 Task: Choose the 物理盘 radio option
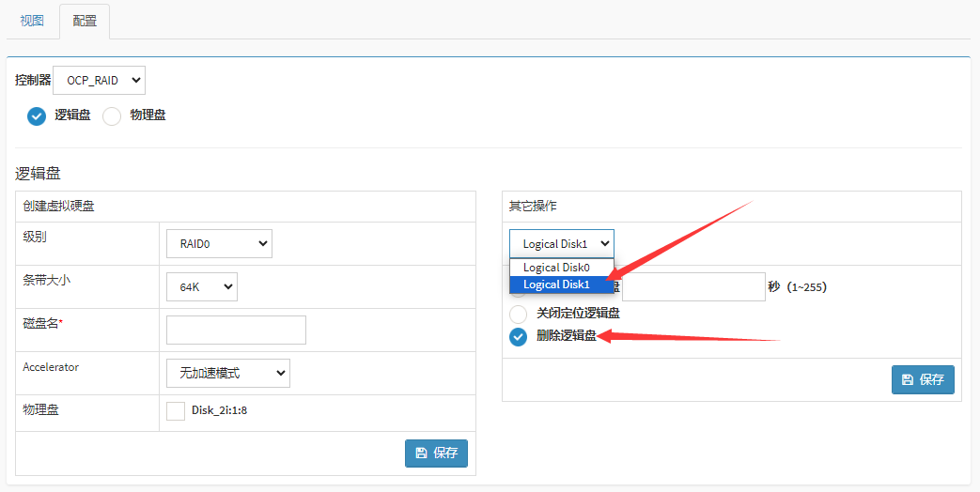(112, 116)
